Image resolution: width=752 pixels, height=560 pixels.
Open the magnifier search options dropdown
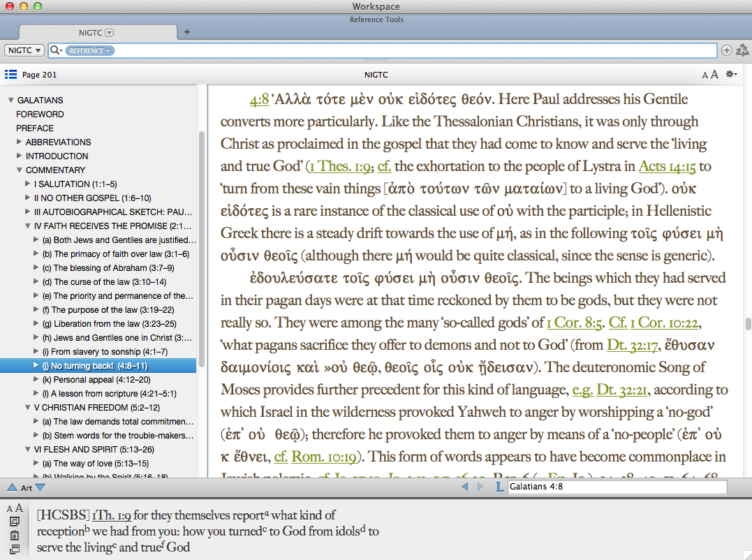pyautogui.click(x=56, y=50)
